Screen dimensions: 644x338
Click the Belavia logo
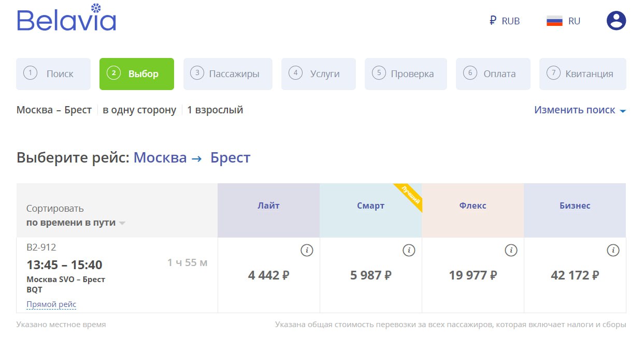66,19
